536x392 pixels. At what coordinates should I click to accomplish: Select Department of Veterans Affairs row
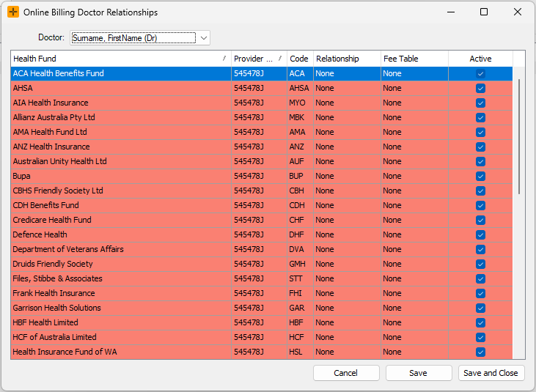point(262,249)
